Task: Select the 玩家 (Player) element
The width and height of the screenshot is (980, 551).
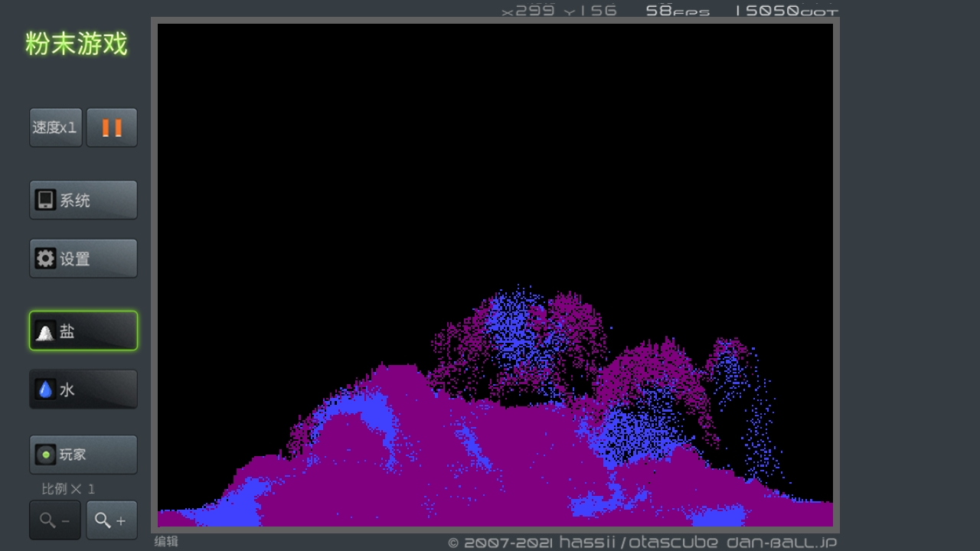Action: 83,455
